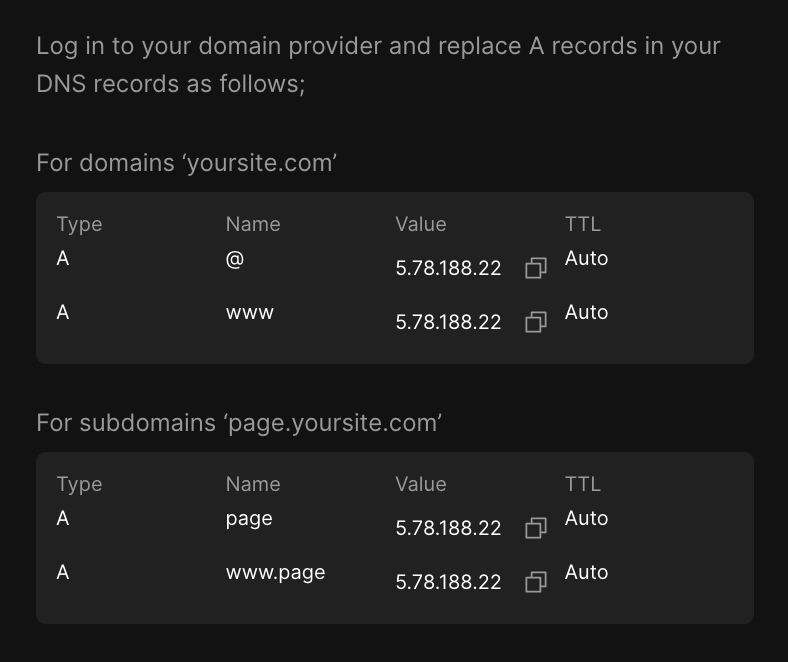Click the Name header in the subdomains table
Viewport: 788px width, 662px height.
pos(253,484)
